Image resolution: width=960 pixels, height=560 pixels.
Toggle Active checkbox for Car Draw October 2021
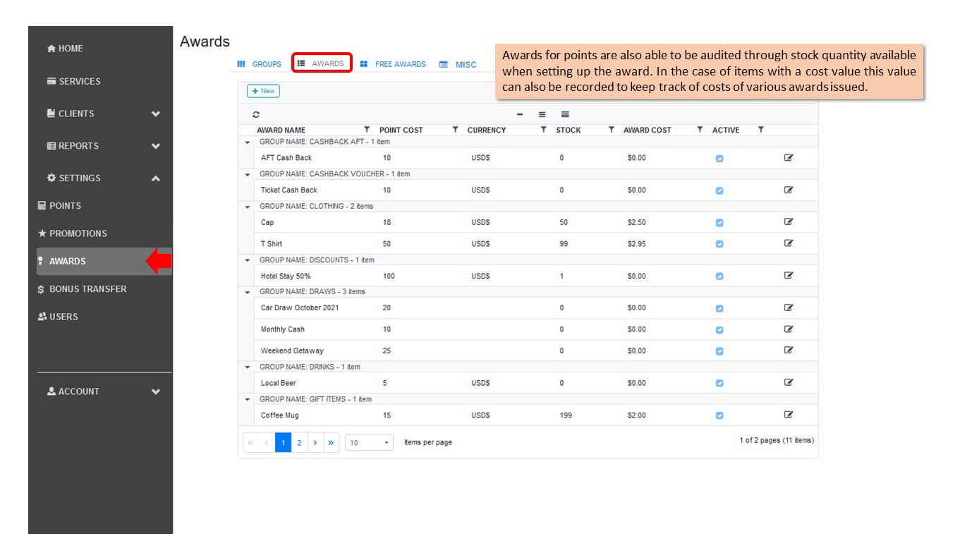(x=719, y=308)
